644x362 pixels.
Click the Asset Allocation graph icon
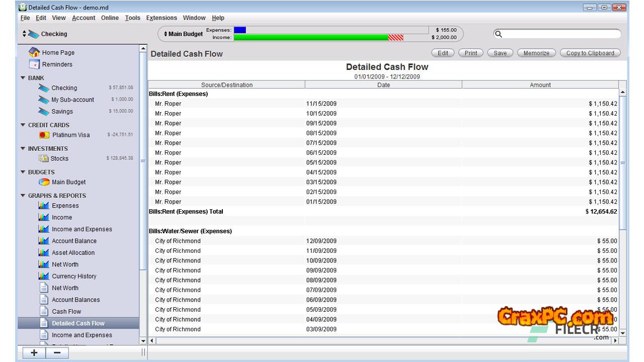[x=44, y=253]
